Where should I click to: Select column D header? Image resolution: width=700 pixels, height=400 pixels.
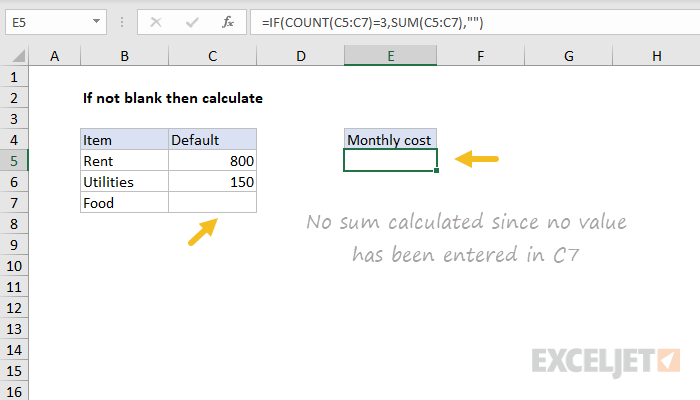(x=300, y=56)
